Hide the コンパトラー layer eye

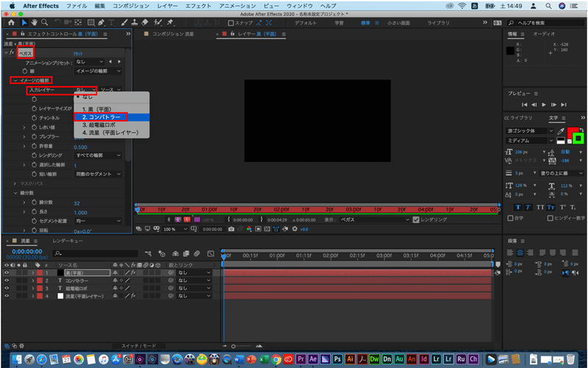pos(7,280)
